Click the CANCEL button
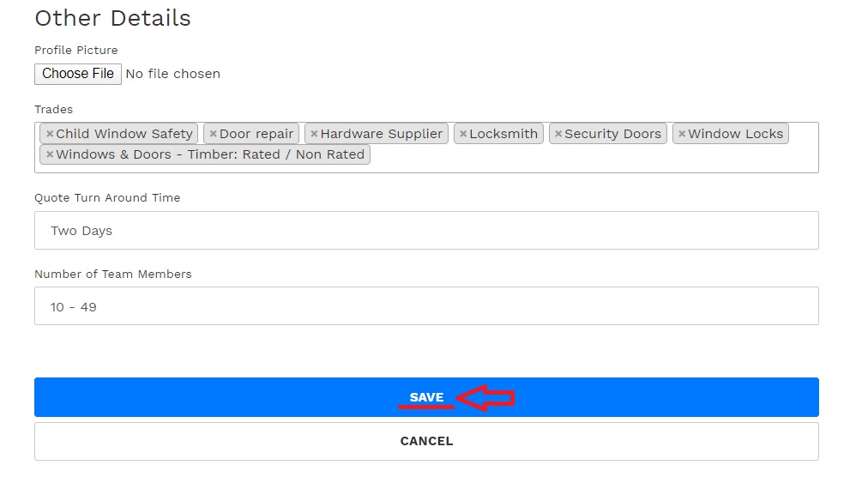Viewport: 868px width, 489px height. (x=426, y=441)
